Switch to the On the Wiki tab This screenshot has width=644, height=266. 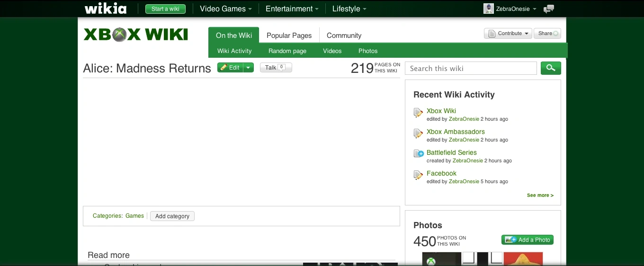pos(234,35)
